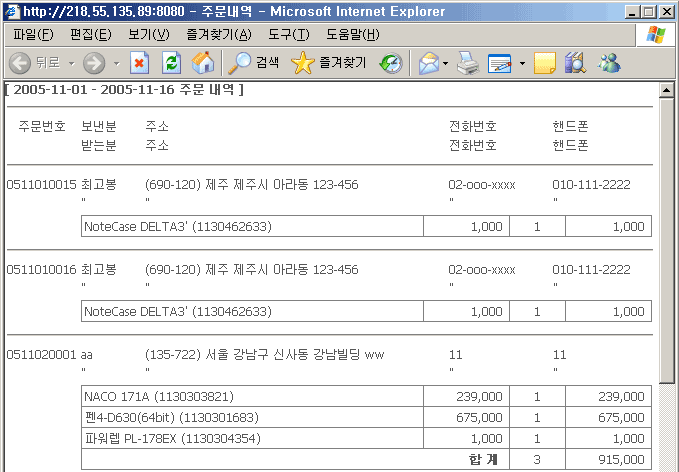Image resolution: width=679 pixels, height=472 pixels.
Task: Click the Forward arrow button
Action: [x=95, y=63]
